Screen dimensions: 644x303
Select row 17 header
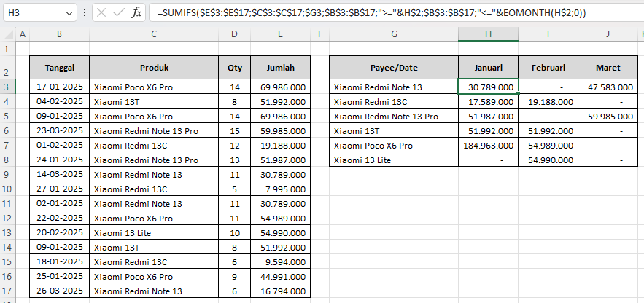pos(7,291)
